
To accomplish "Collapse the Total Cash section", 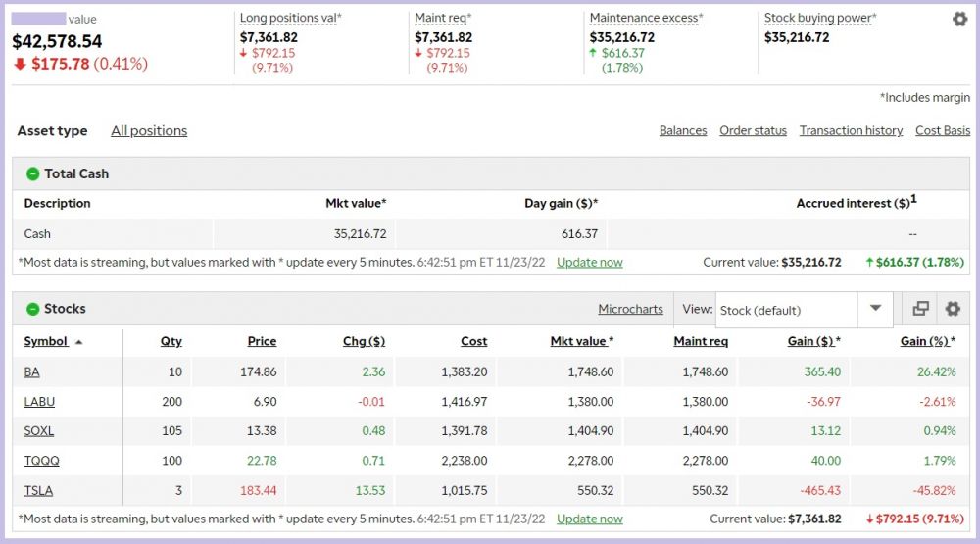I will (32, 173).
